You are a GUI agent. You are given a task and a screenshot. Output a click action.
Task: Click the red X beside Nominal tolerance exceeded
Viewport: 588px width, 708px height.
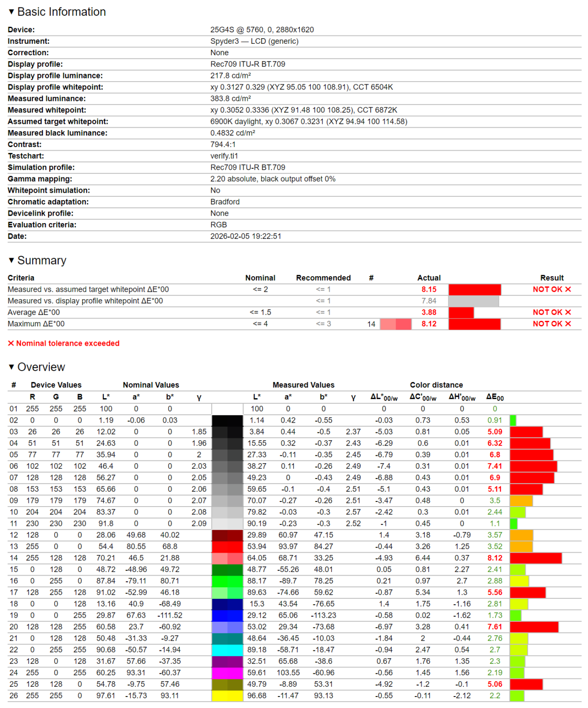pos(10,343)
